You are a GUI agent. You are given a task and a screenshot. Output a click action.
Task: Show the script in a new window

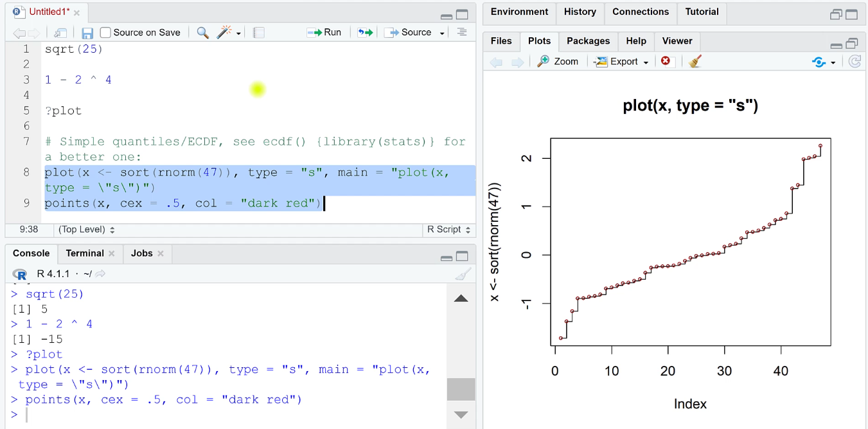[x=60, y=33]
